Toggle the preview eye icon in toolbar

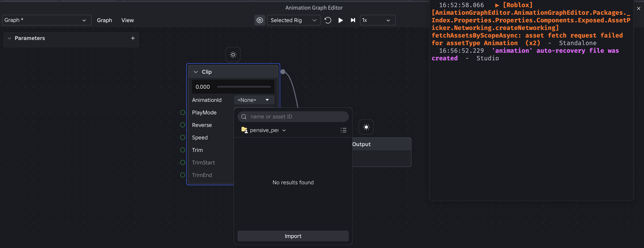(260, 20)
